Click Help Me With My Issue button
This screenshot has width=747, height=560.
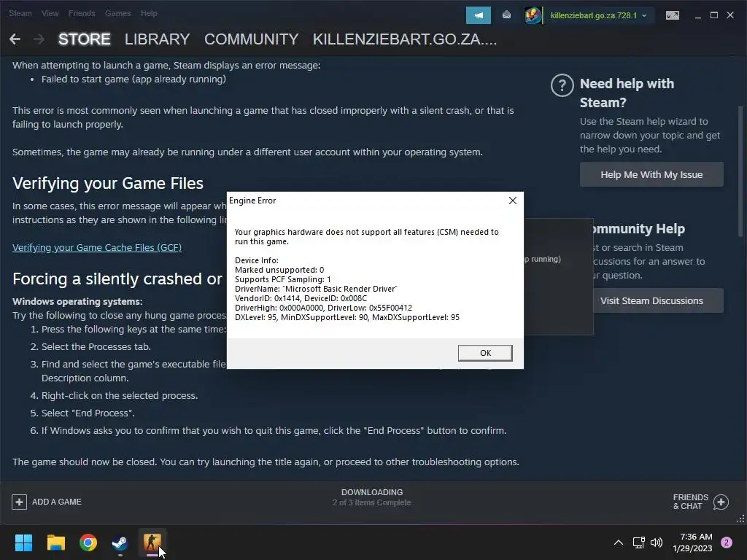coord(651,175)
